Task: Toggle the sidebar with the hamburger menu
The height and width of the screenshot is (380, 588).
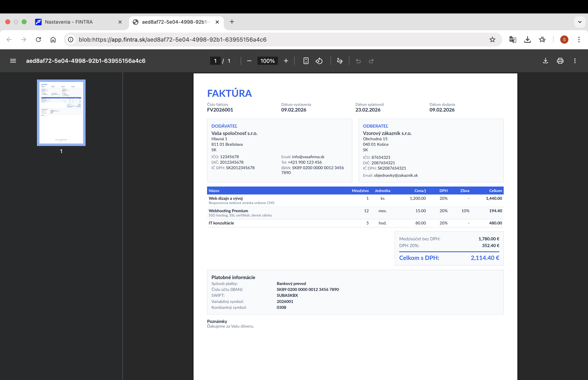Action: [13, 61]
